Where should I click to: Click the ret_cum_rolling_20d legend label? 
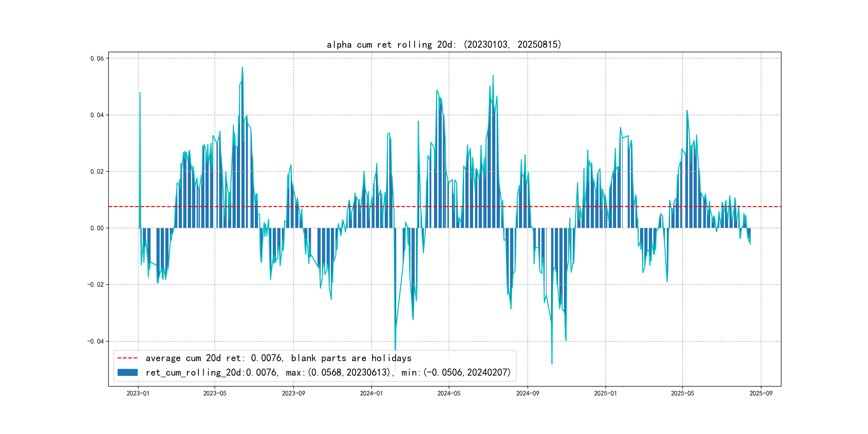click(x=328, y=372)
